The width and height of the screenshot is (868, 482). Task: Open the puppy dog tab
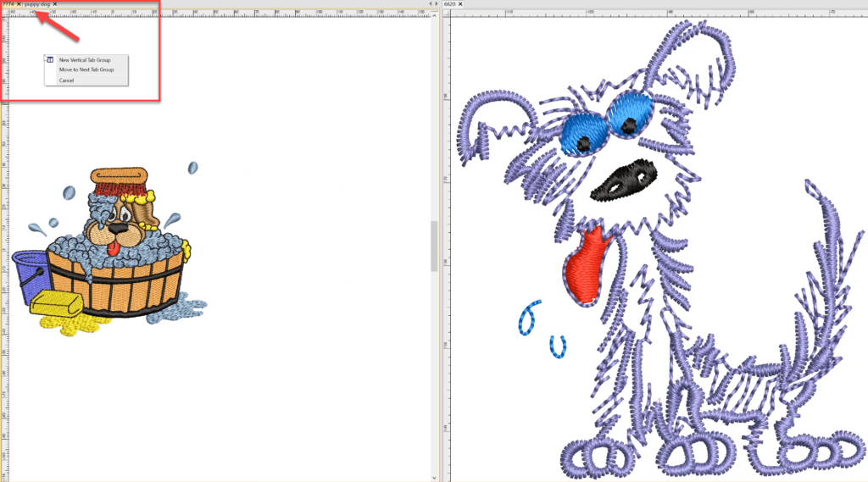tap(37, 4)
